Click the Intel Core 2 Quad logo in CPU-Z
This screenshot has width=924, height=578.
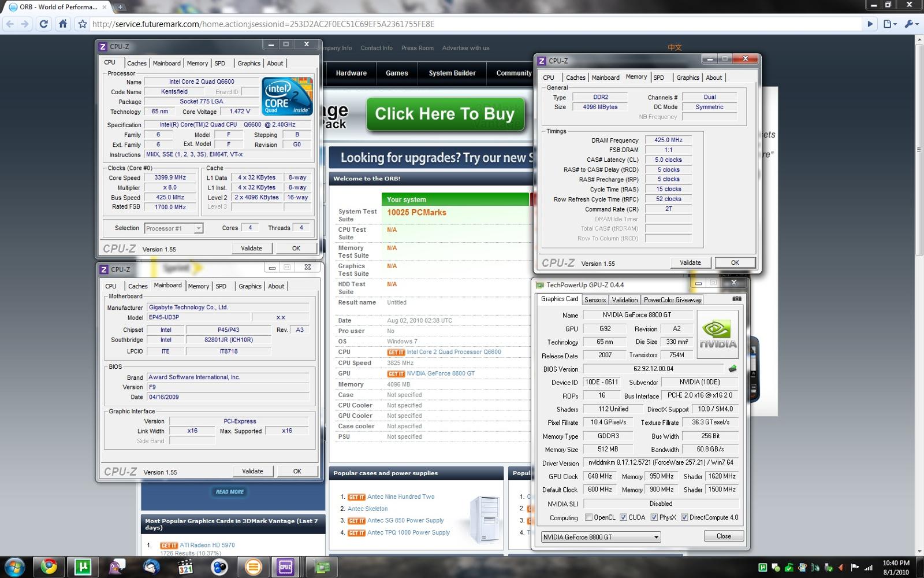point(287,95)
